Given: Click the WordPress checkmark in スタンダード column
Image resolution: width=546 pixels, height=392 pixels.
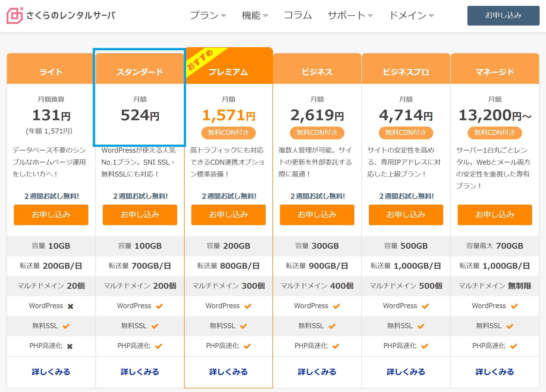Looking at the screenshot, I should [x=159, y=306].
